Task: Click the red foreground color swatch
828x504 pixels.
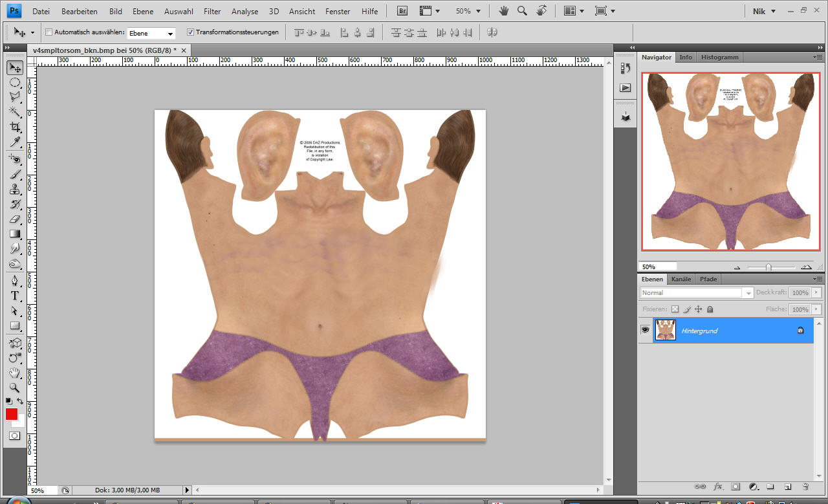Action: (x=12, y=414)
